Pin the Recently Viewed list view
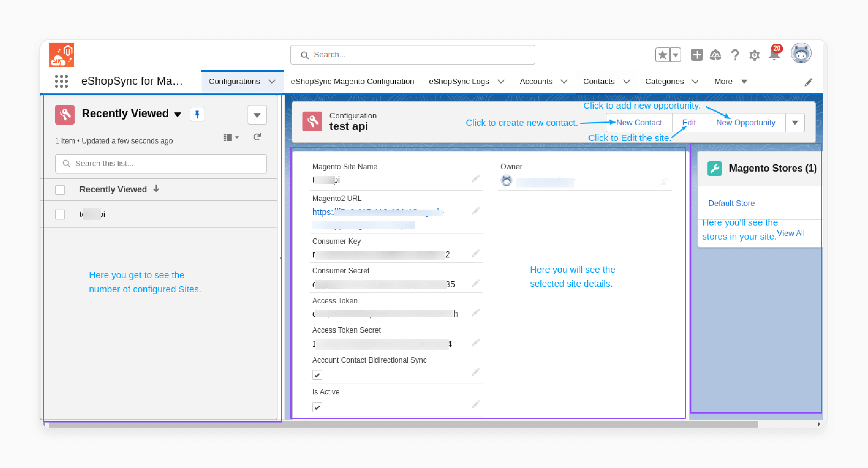868x468 pixels. coord(197,114)
